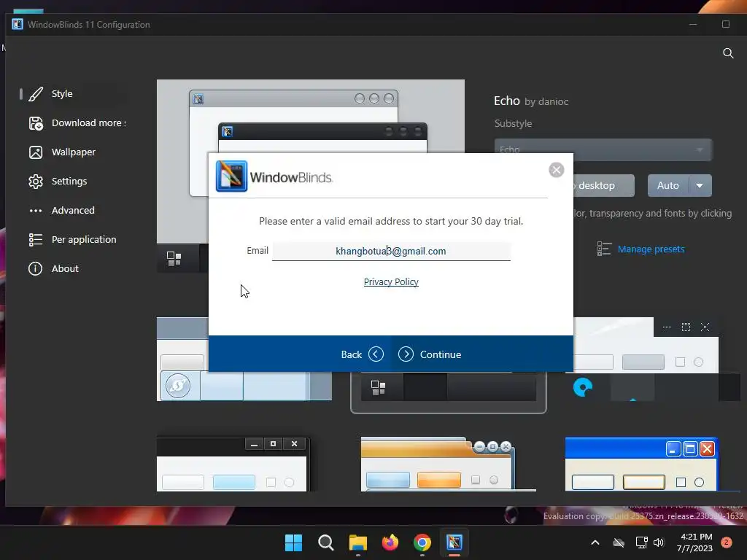Screen dimensions: 747x560
Task: Select the large Echo style preview
Action: pyautogui.click(x=311, y=117)
